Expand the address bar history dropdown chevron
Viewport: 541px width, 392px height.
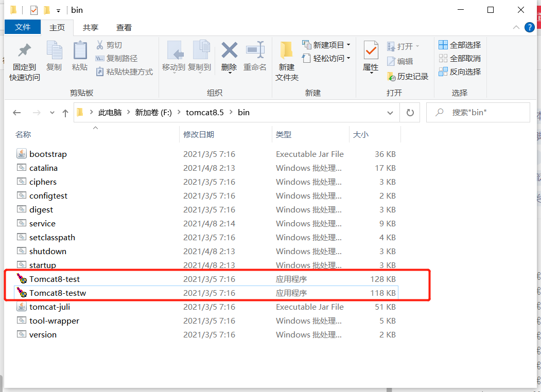(x=390, y=113)
